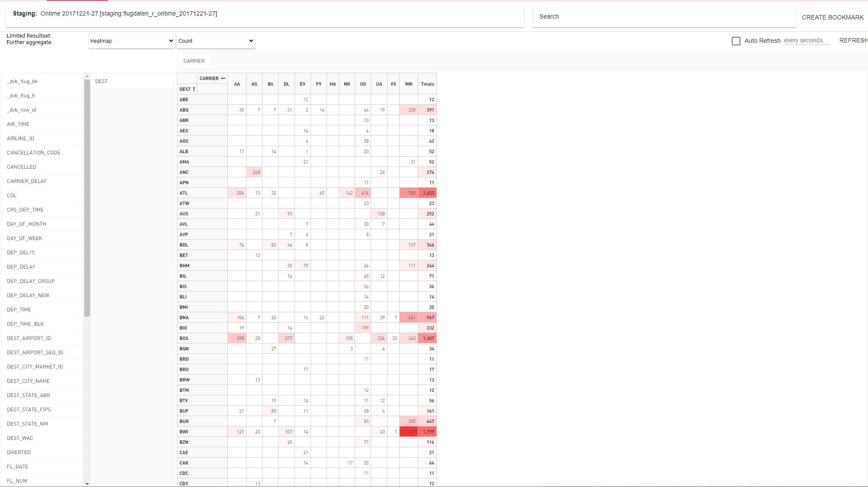868x487 pixels.
Task: Click the WN carrier column header
Action: (x=409, y=84)
